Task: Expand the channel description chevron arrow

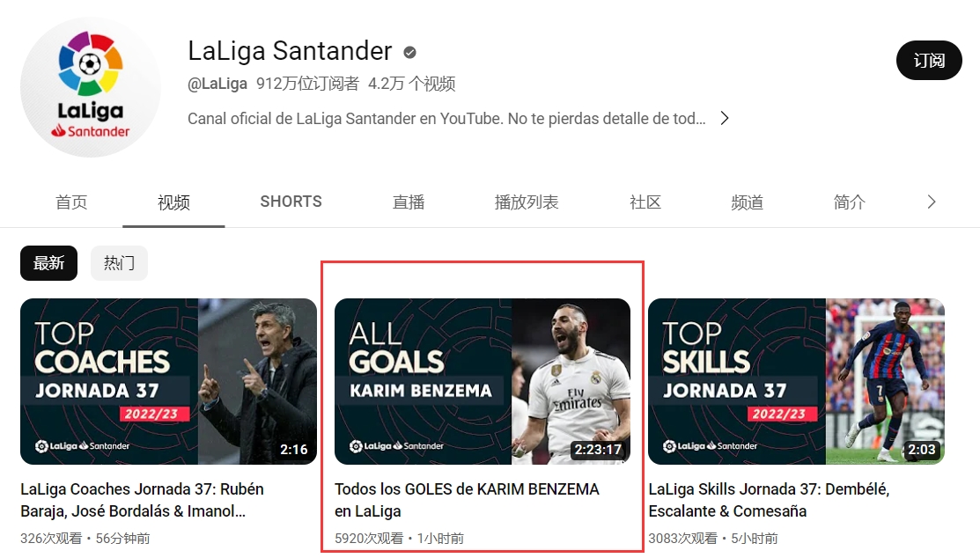Action: (725, 118)
